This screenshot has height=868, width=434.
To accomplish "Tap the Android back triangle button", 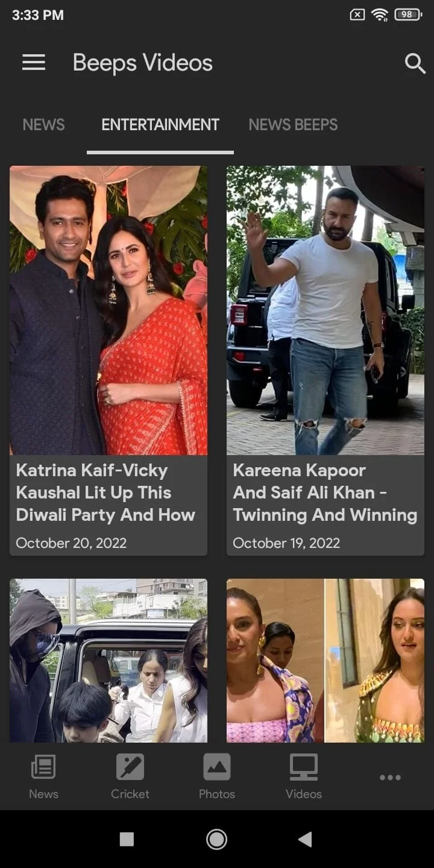I will (305, 839).
